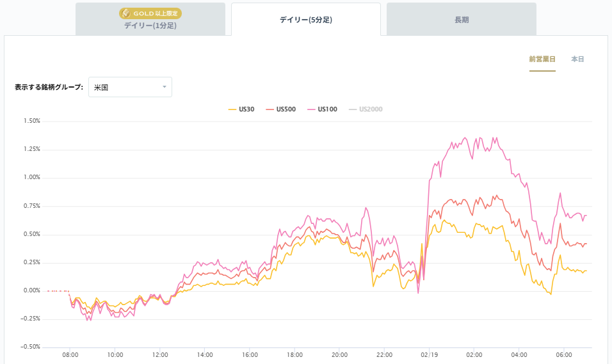
Task: Toggle US100 series label in legend
Action: click(x=327, y=109)
